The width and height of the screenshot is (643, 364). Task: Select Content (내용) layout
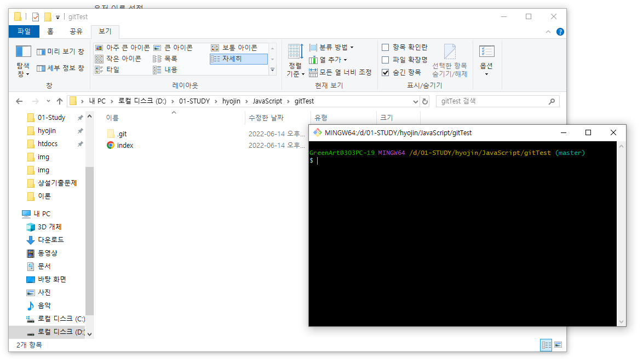(165, 70)
